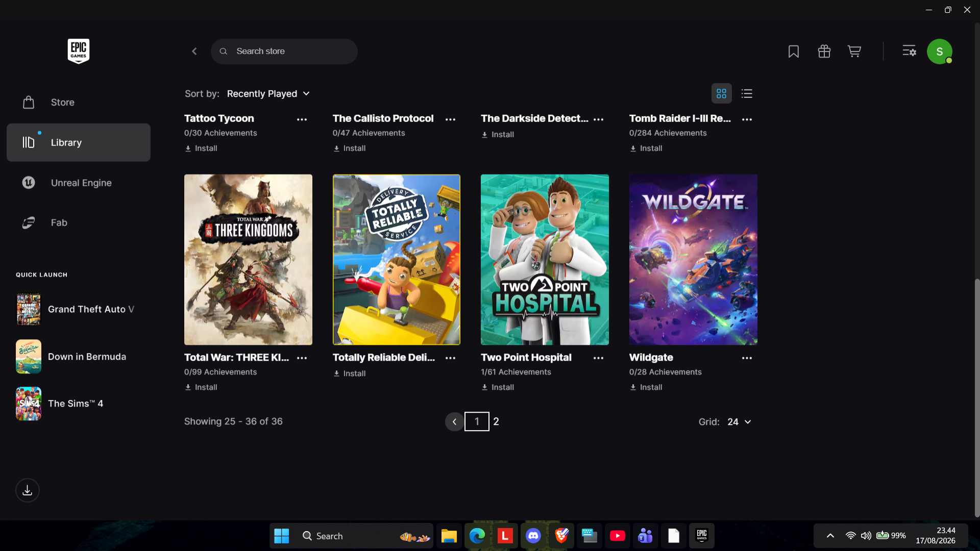
Task: Show hidden system tray icons
Action: 830,536
